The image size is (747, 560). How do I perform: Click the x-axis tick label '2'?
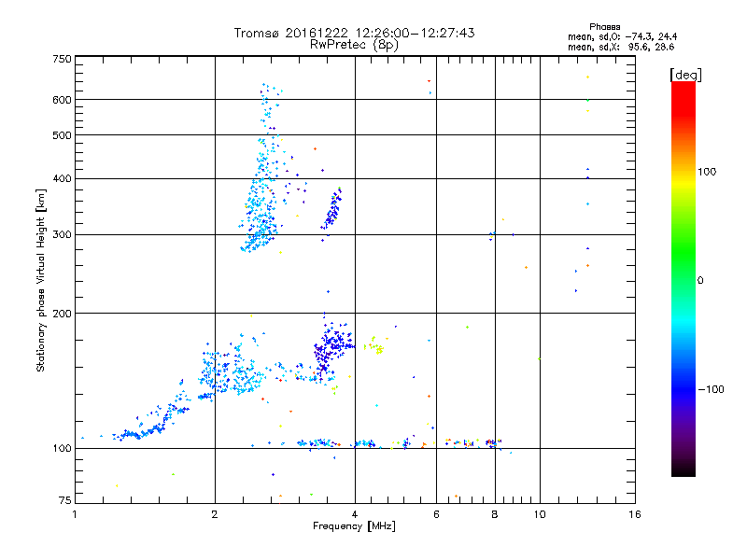[215, 514]
